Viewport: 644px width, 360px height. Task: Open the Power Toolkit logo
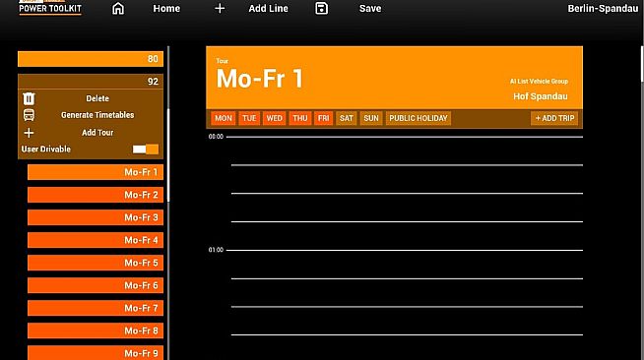[x=50, y=8]
